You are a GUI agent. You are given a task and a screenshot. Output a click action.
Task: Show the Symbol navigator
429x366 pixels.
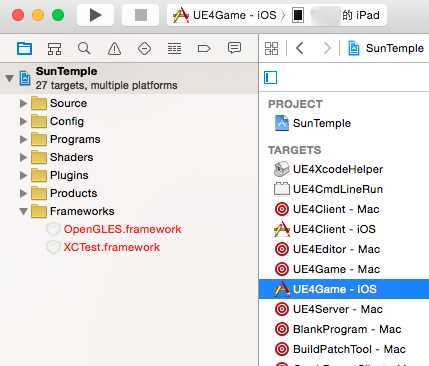[54, 49]
